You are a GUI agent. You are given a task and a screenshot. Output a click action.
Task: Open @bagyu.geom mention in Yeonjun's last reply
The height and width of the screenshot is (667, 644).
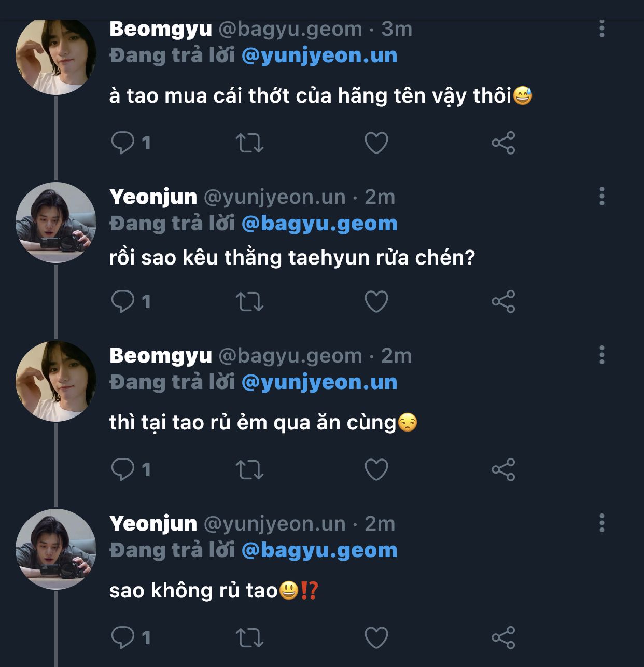click(x=319, y=550)
